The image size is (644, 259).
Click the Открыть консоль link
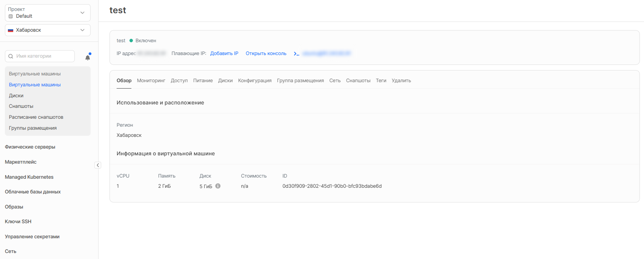[x=266, y=54]
